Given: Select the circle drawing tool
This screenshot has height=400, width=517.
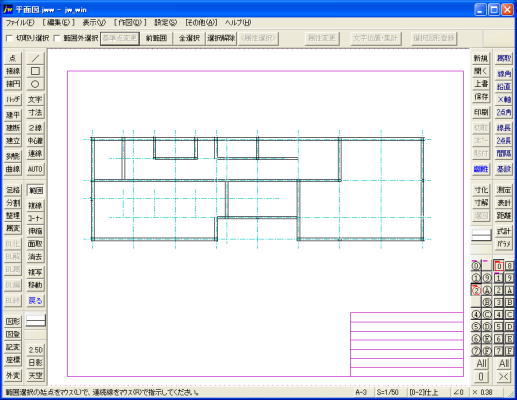Looking at the screenshot, I should pos(35,84).
